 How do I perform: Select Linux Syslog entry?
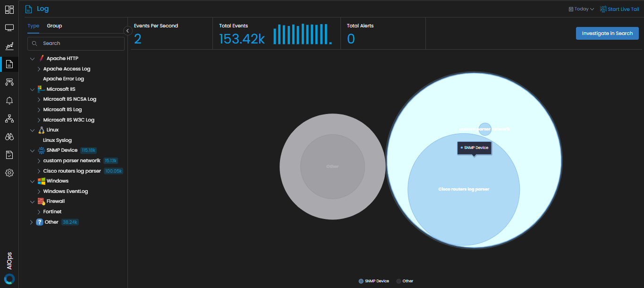pos(57,140)
